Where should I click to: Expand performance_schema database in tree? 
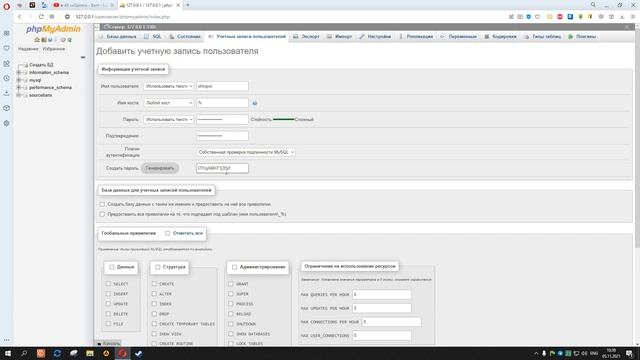(x=19, y=87)
